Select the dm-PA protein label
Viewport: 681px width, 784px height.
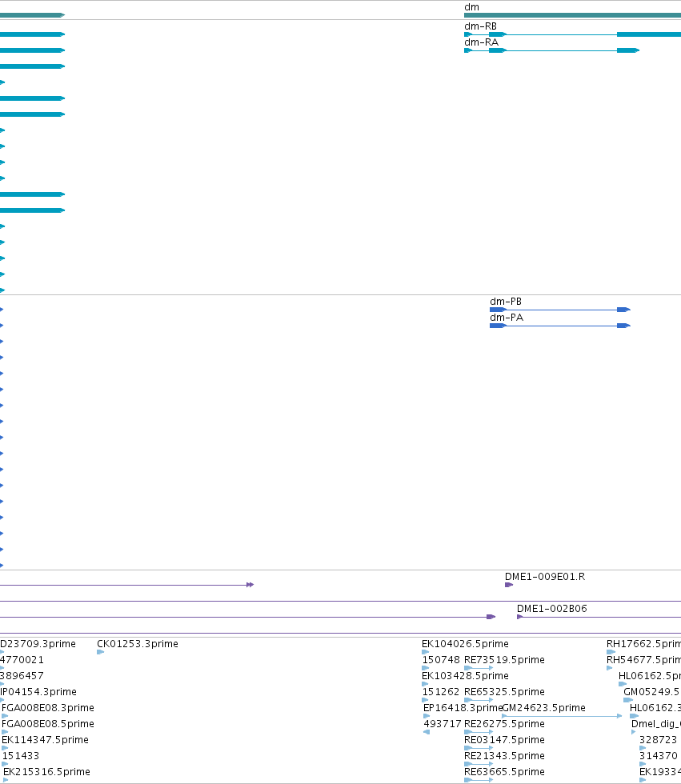[x=507, y=318]
